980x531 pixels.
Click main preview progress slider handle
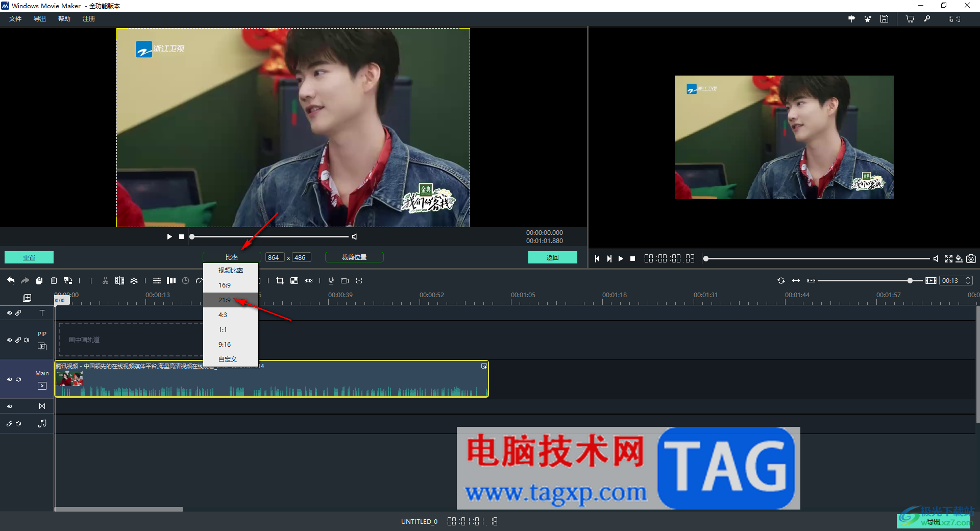click(x=706, y=259)
